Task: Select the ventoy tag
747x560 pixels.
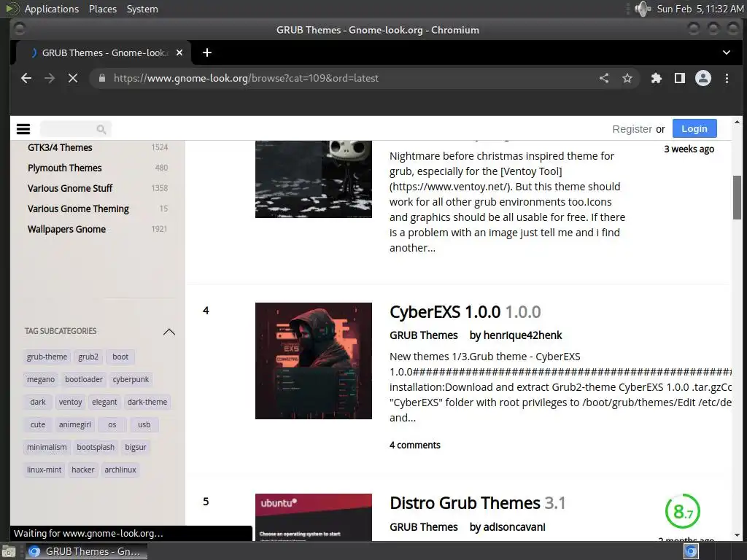Action: point(70,402)
